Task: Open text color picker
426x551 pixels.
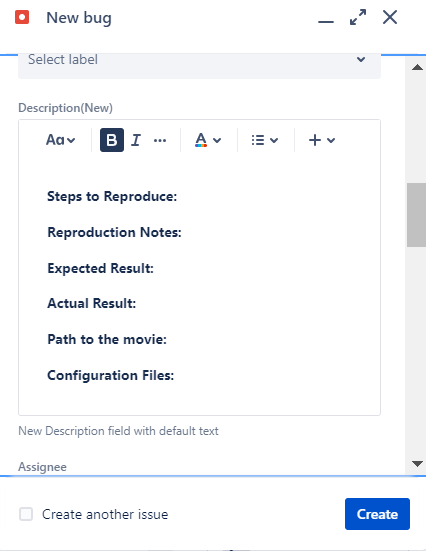Action: coord(208,140)
